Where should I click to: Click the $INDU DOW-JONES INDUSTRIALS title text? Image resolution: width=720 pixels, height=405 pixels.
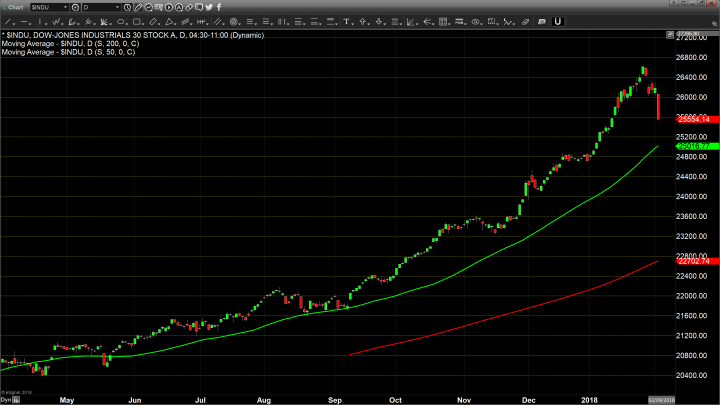(133, 35)
